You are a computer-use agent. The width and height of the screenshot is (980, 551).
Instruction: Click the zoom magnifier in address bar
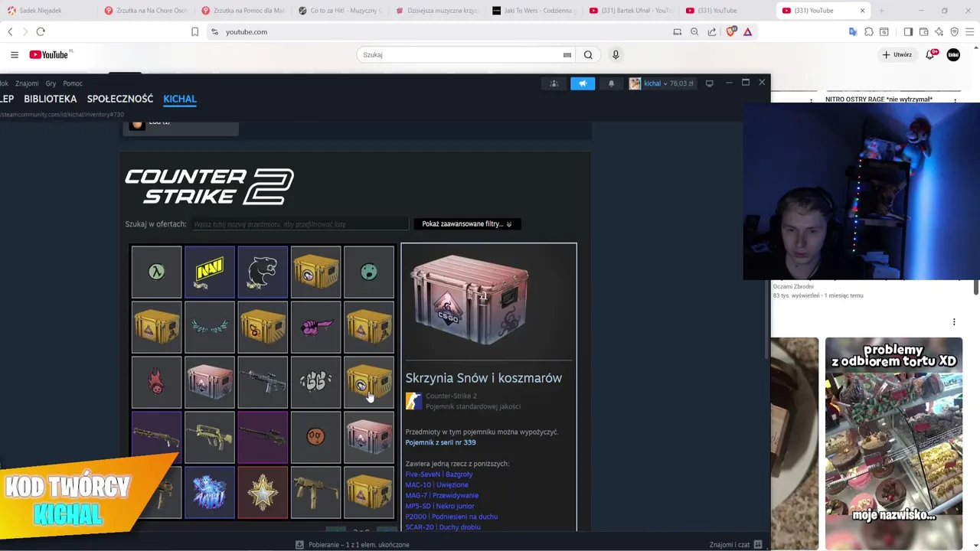click(x=694, y=31)
